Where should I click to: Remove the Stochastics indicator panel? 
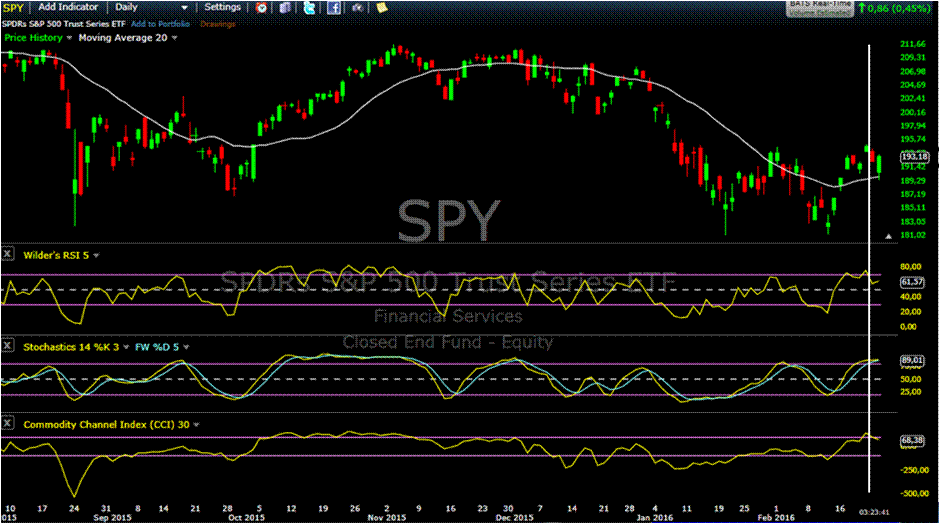(x=7, y=345)
